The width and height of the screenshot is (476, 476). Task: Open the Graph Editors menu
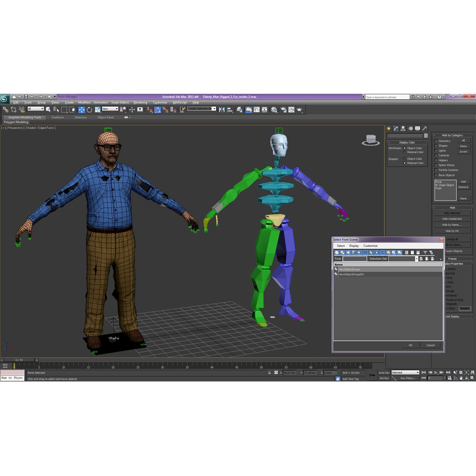point(120,103)
